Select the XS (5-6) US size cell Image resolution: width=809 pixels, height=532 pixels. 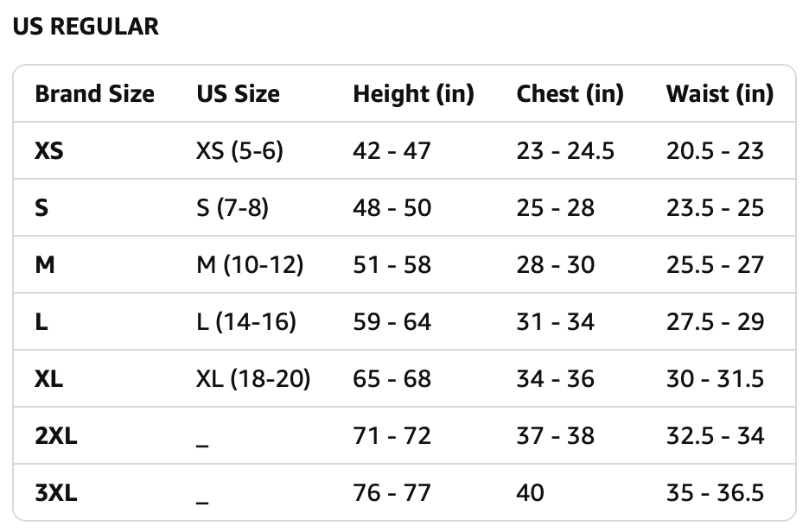point(240,151)
